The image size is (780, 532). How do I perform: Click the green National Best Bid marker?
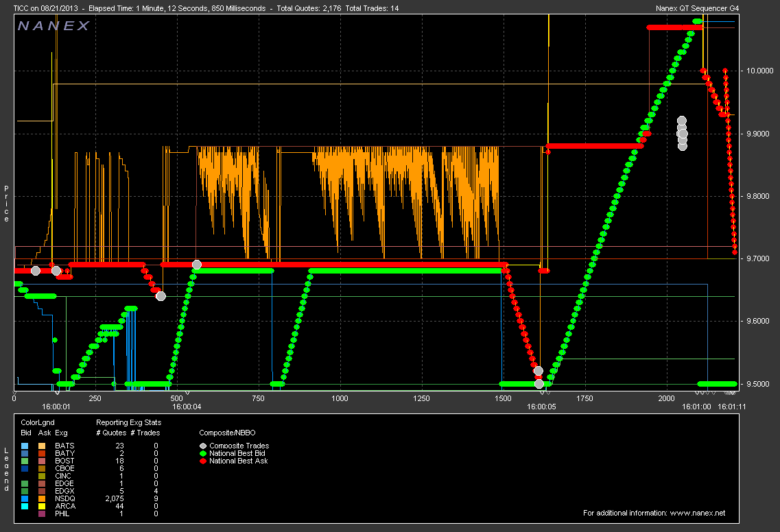[203, 453]
